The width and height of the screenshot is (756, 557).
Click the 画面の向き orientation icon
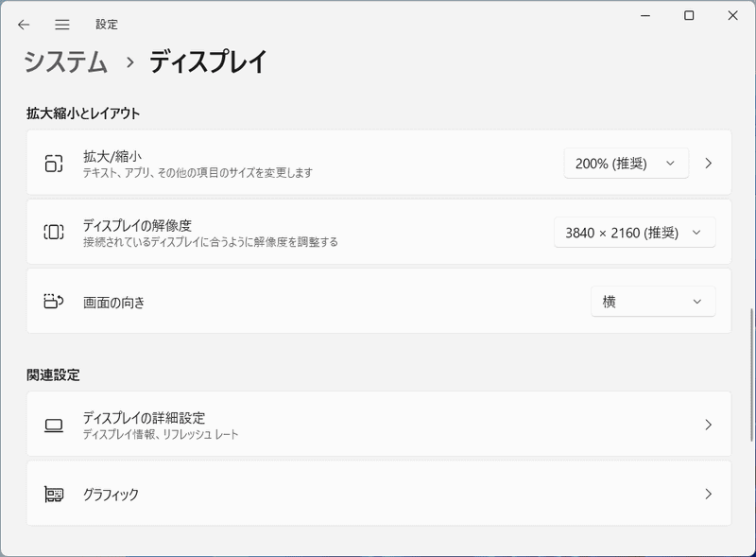(x=52, y=301)
